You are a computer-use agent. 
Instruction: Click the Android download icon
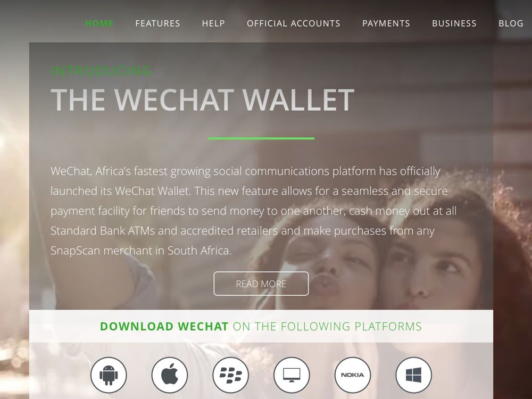(x=109, y=375)
